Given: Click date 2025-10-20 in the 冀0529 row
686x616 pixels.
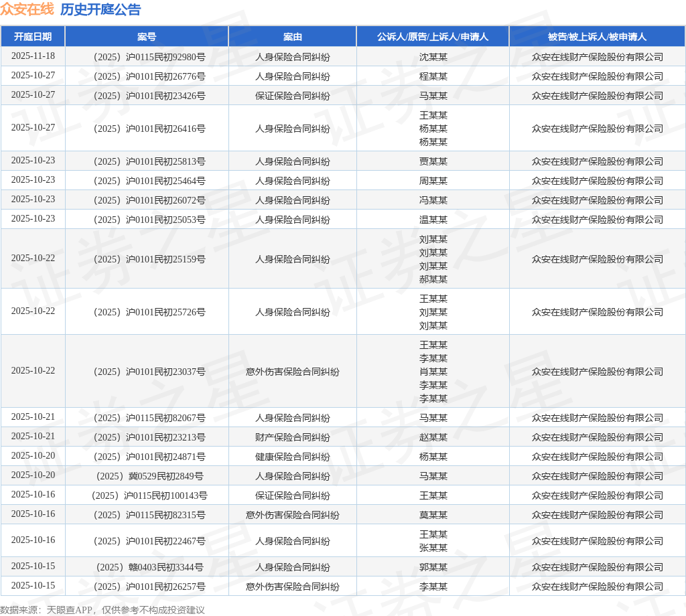Looking at the screenshot, I should tap(33, 475).
